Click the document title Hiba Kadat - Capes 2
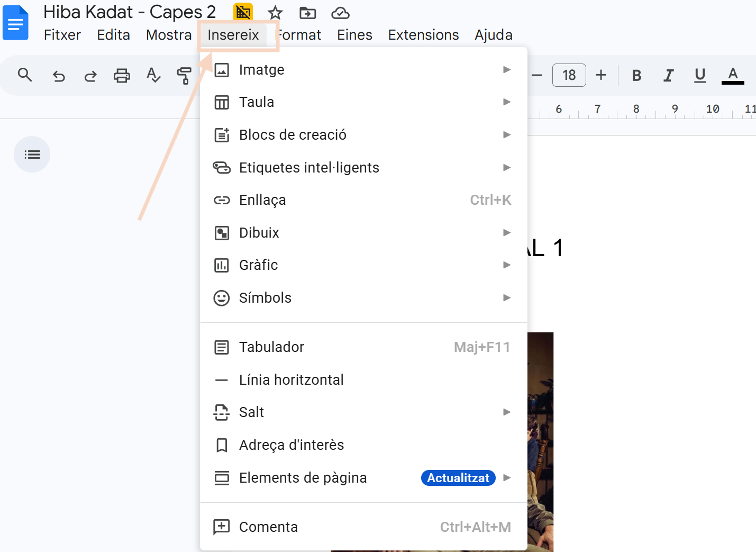 pos(130,12)
